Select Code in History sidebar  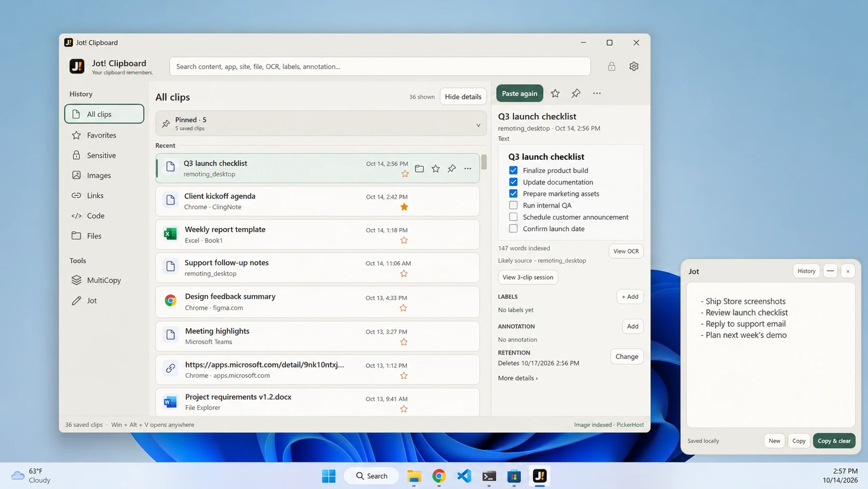(x=104, y=216)
